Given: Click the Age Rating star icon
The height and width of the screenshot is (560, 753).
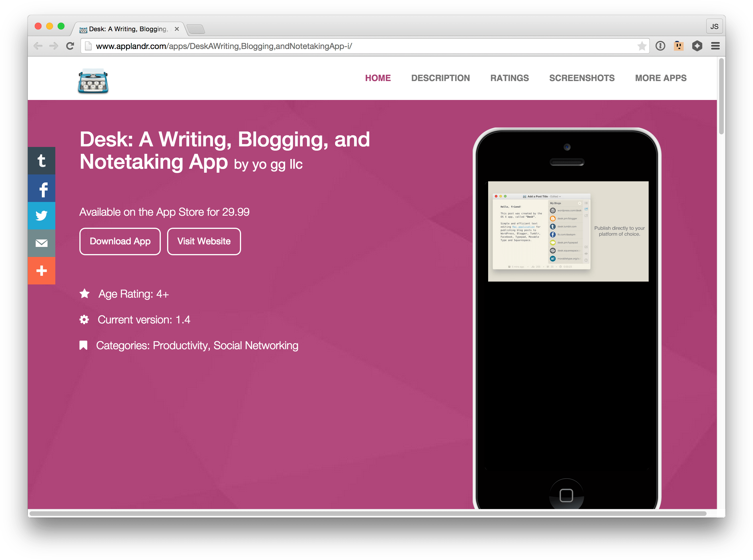Looking at the screenshot, I should 85,294.
